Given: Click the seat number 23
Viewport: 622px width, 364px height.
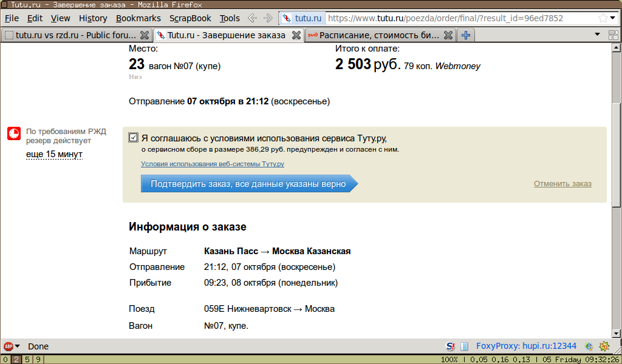Looking at the screenshot, I should coord(137,64).
